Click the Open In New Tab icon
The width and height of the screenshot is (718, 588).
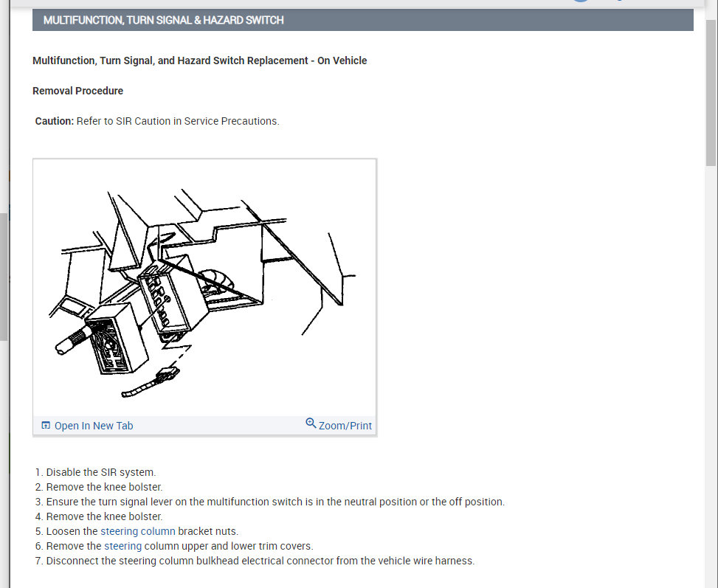point(46,426)
